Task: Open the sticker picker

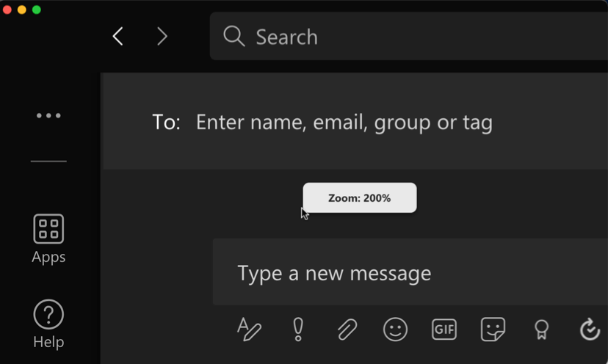Action: tap(493, 330)
